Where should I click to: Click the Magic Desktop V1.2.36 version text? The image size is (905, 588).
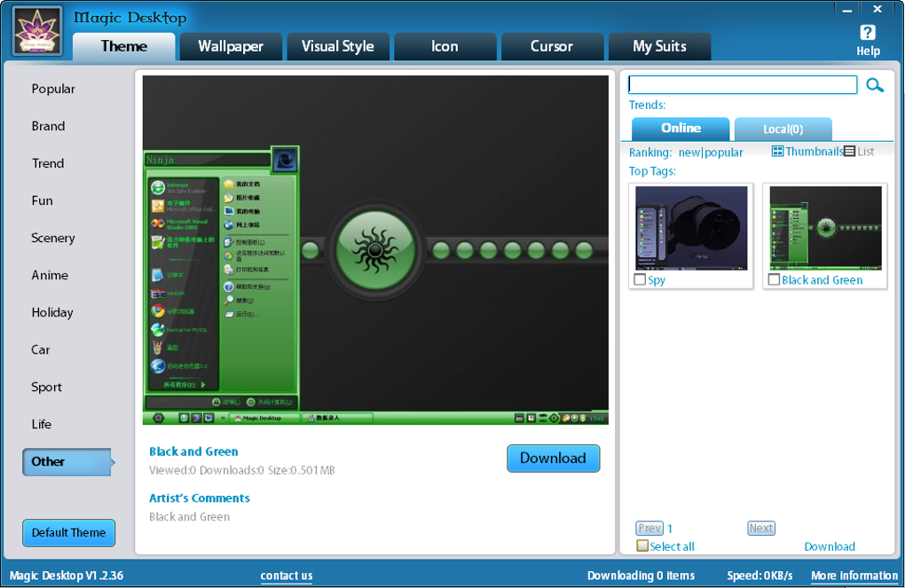(67, 576)
